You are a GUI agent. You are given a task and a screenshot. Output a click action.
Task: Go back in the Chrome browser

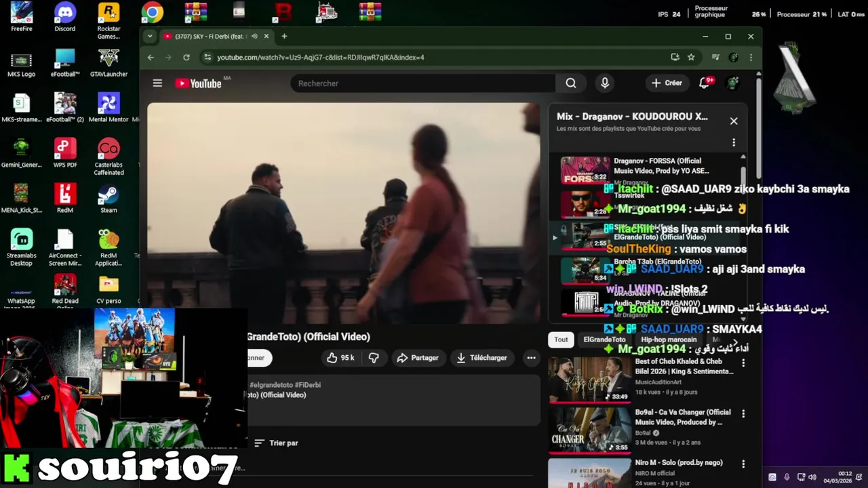tap(151, 58)
